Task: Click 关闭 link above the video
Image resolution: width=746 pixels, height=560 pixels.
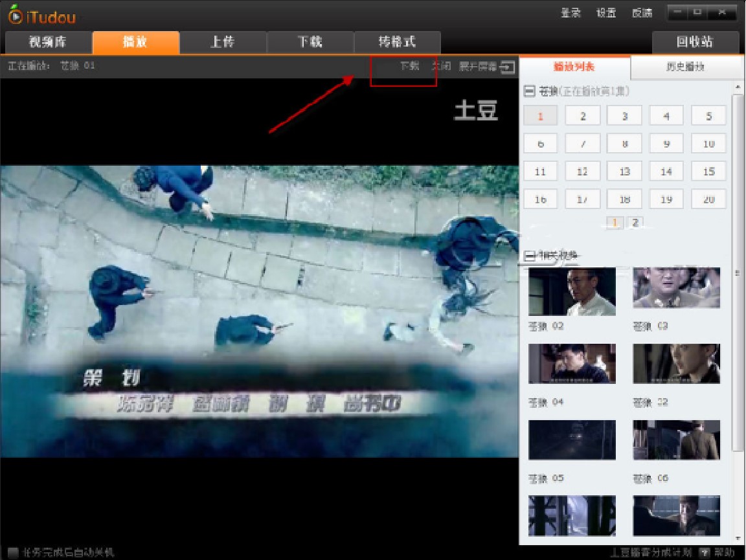Action: [442, 66]
